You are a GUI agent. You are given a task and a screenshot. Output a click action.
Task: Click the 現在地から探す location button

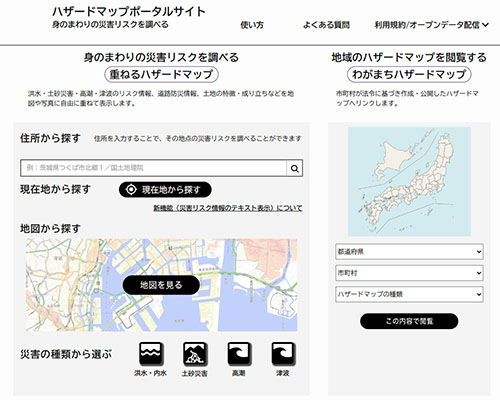pos(165,190)
